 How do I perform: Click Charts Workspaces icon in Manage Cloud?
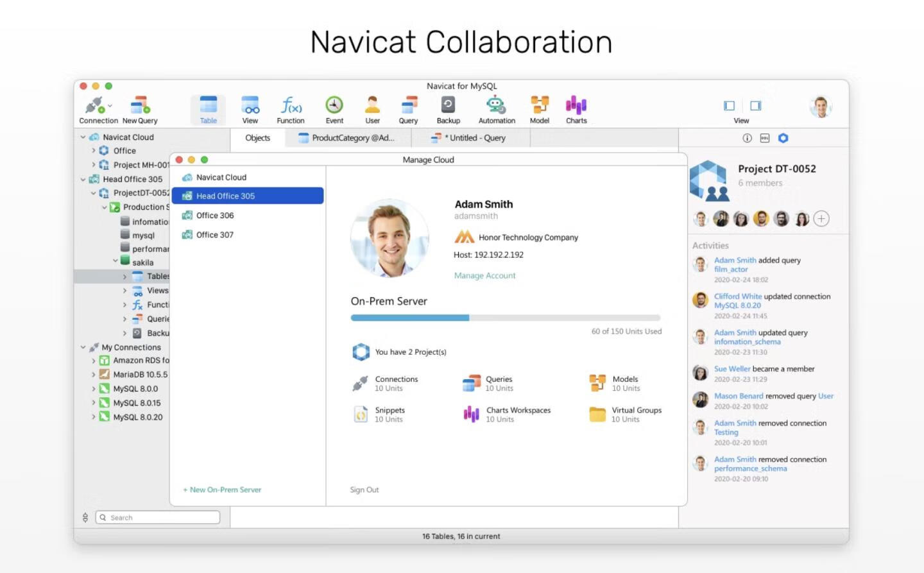[x=472, y=415]
